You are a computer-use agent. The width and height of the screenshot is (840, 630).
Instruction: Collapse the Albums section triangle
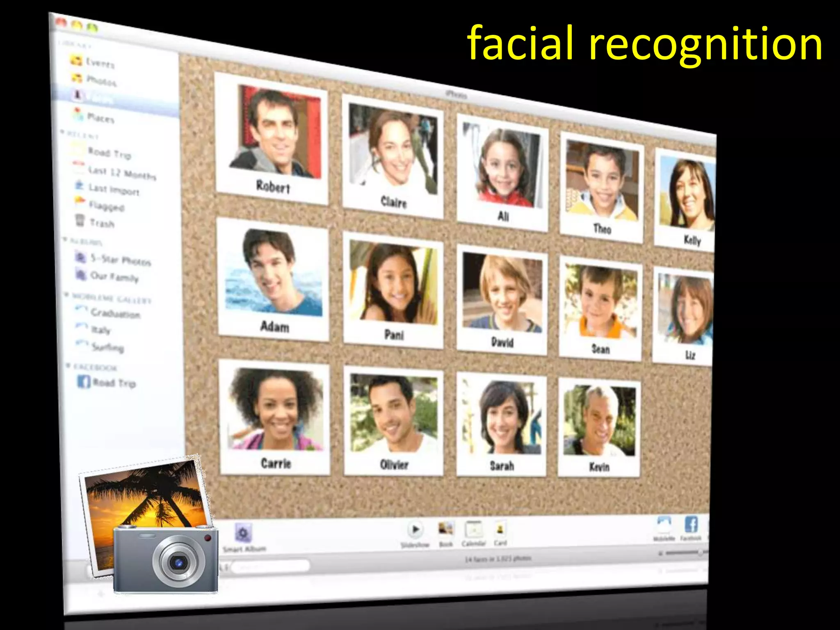click(x=64, y=239)
